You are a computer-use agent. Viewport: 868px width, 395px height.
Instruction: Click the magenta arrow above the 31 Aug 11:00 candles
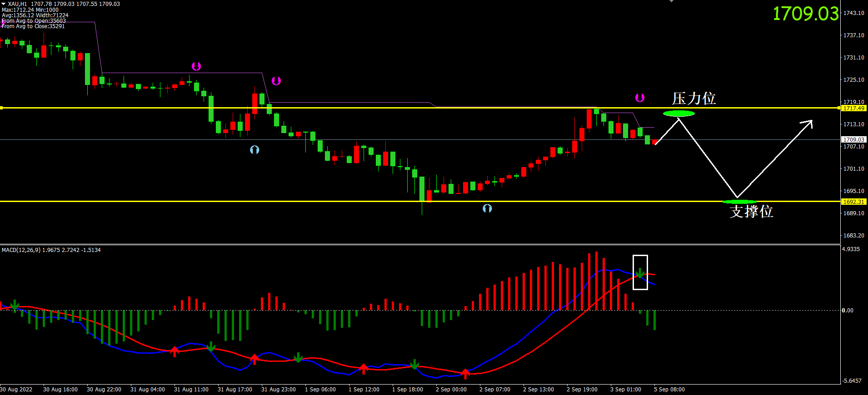[196, 66]
